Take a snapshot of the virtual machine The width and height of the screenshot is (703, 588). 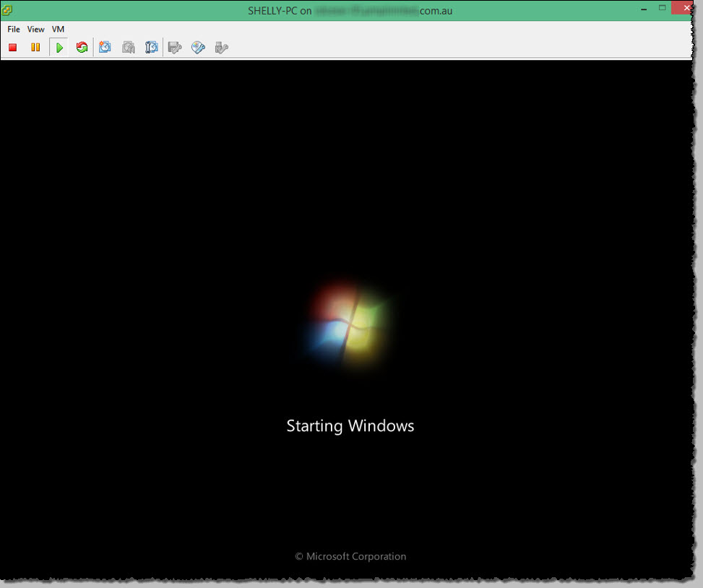tap(105, 47)
